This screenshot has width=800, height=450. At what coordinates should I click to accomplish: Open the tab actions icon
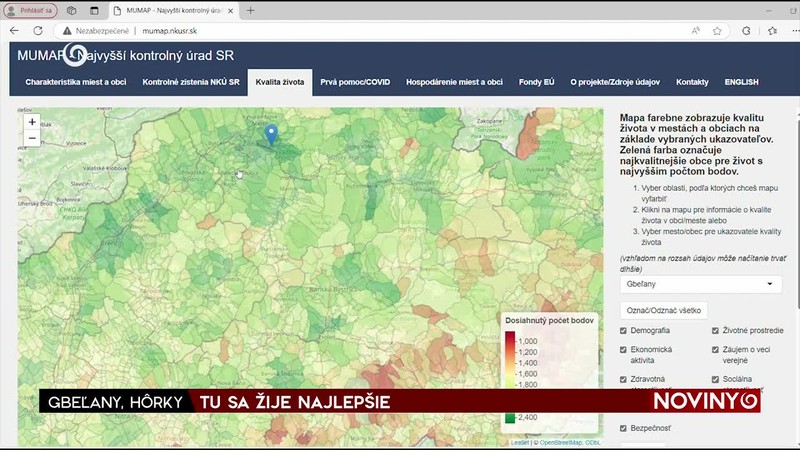[x=94, y=10]
